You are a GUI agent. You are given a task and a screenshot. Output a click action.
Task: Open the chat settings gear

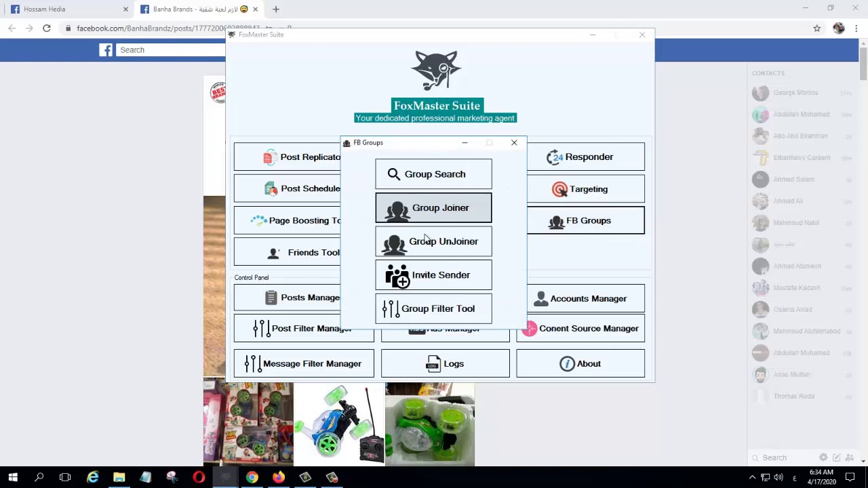point(823,458)
